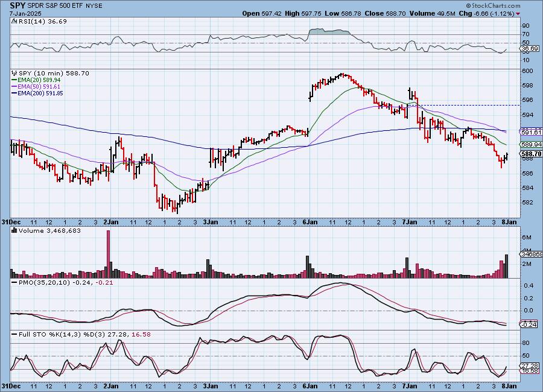The width and height of the screenshot is (543, 392).
Task: Click the 0.2 PMO axis label
Action: [x=529, y=299]
